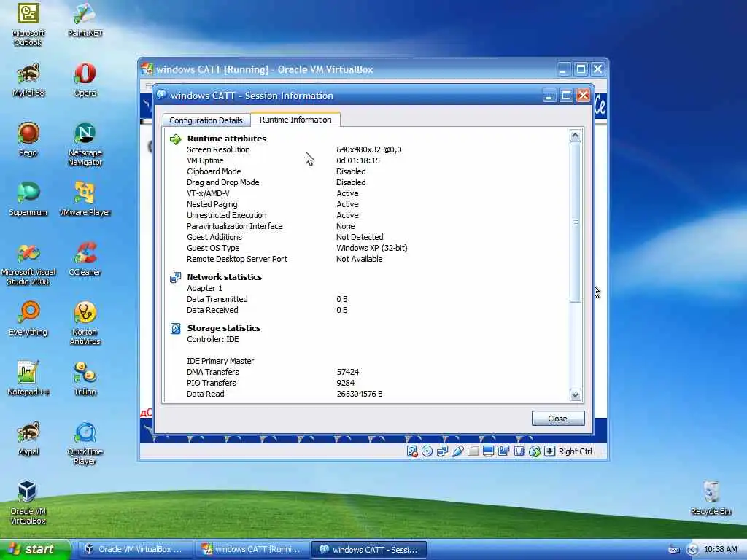Select windows CATT - Session taskbar button
This screenshot has height=560, width=747.
pyautogui.click(x=368, y=549)
